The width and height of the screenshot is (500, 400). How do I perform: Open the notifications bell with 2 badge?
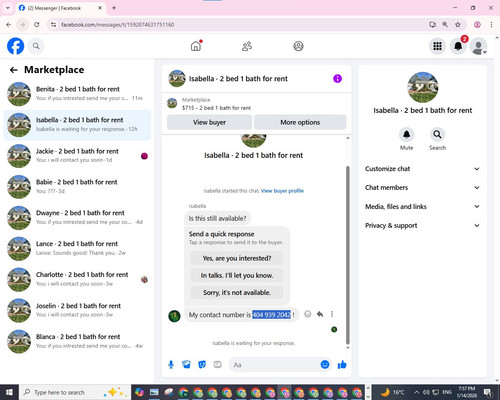pyautogui.click(x=458, y=46)
